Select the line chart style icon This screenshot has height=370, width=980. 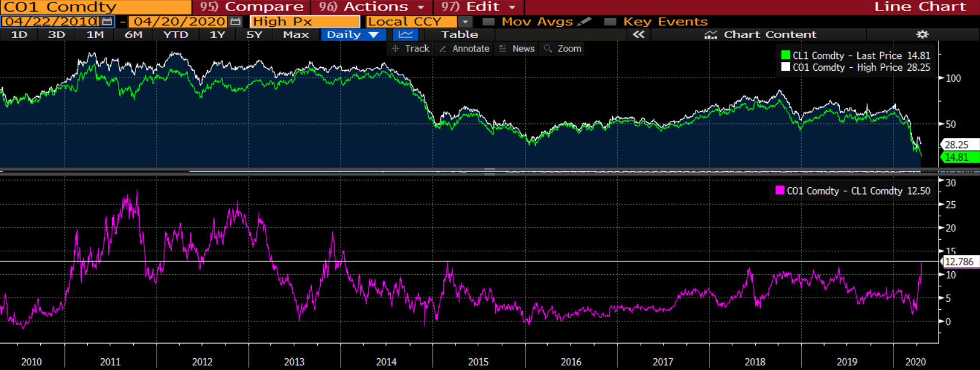point(405,34)
